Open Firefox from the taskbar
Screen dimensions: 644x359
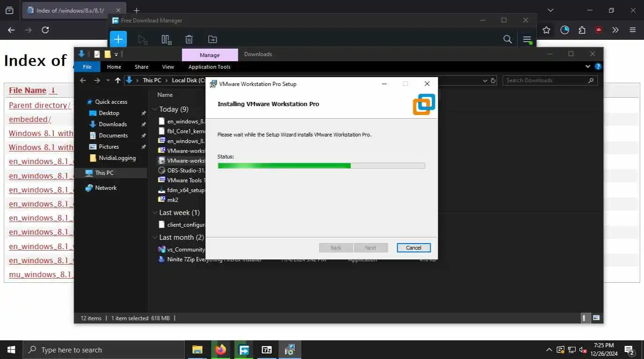coord(220,350)
